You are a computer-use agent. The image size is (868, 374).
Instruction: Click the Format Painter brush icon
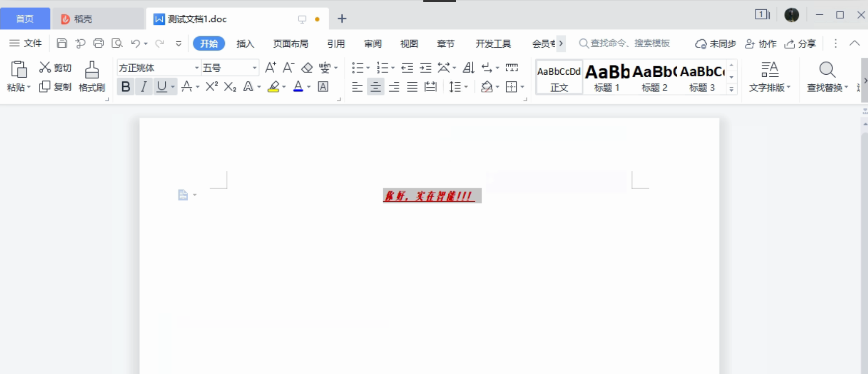tap(92, 70)
